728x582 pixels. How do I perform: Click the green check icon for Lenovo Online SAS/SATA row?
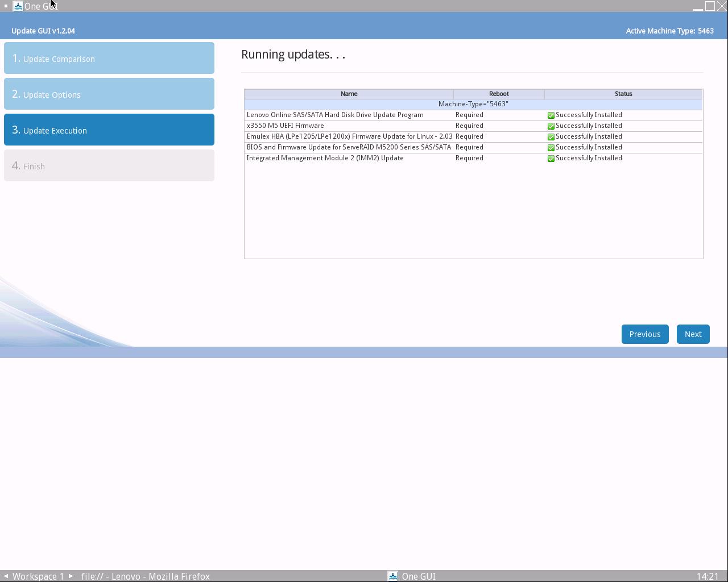[551, 115]
